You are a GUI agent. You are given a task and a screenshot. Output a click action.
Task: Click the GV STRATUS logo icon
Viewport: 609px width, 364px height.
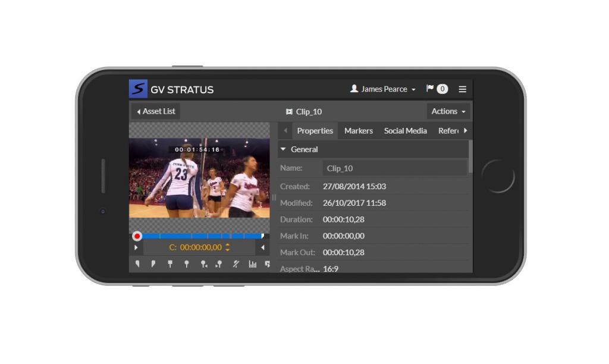click(x=138, y=89)
